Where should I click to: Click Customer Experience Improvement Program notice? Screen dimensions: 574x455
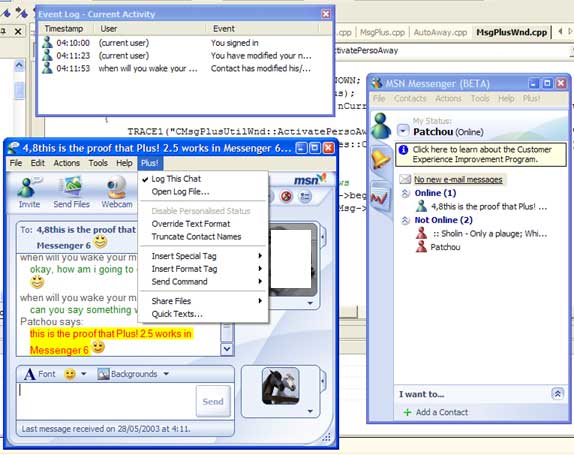coord(481,154)
